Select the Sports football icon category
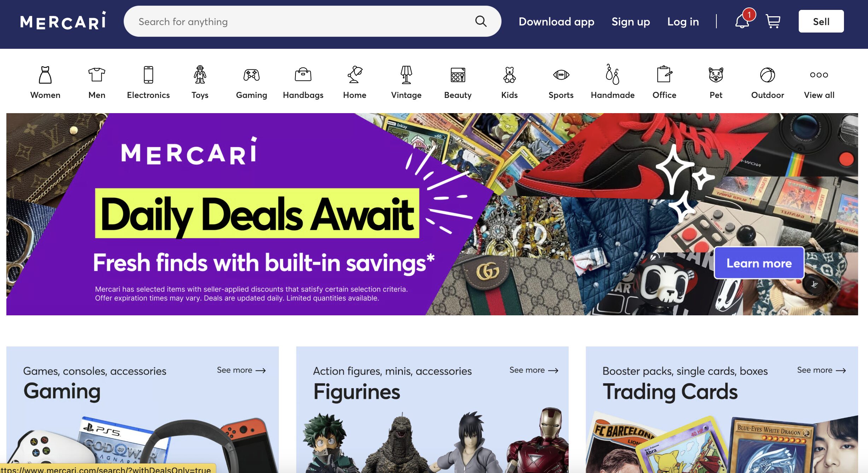 click(561, 75)
